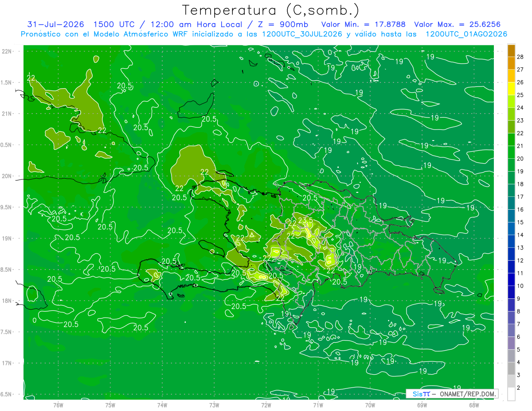Click the '1500 UTC' time text
The width and height of the screenshot is (532, 411).
(115, 24)
